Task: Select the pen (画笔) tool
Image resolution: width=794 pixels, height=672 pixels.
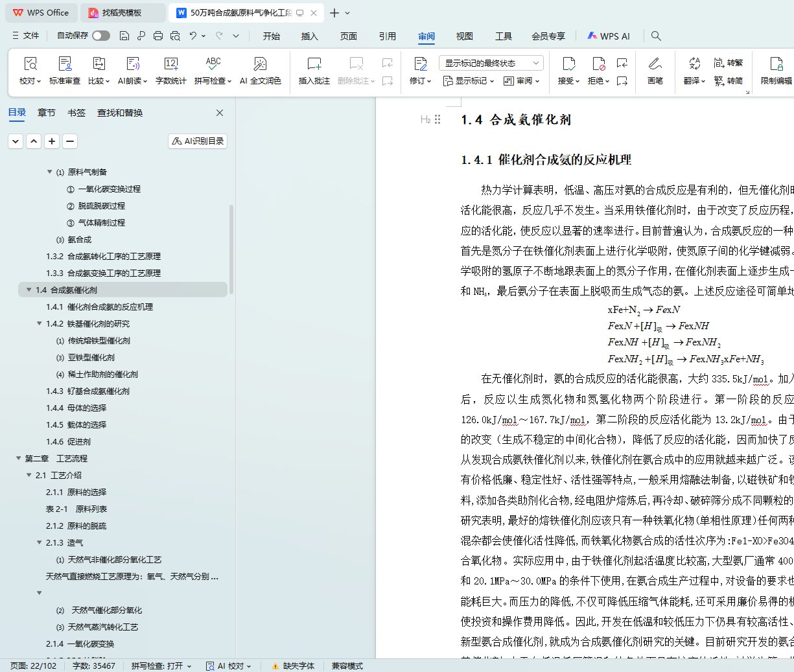Action: [x=655, y=64]
